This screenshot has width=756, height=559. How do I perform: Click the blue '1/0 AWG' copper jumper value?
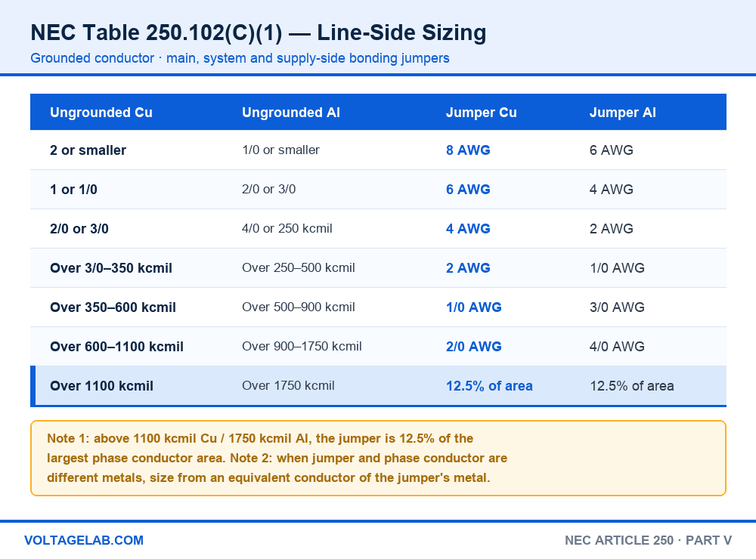(x=474, y=307)
